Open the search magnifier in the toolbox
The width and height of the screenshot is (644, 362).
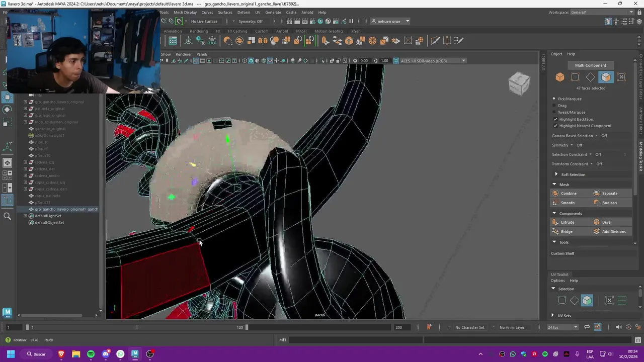(x=7, y=216)
